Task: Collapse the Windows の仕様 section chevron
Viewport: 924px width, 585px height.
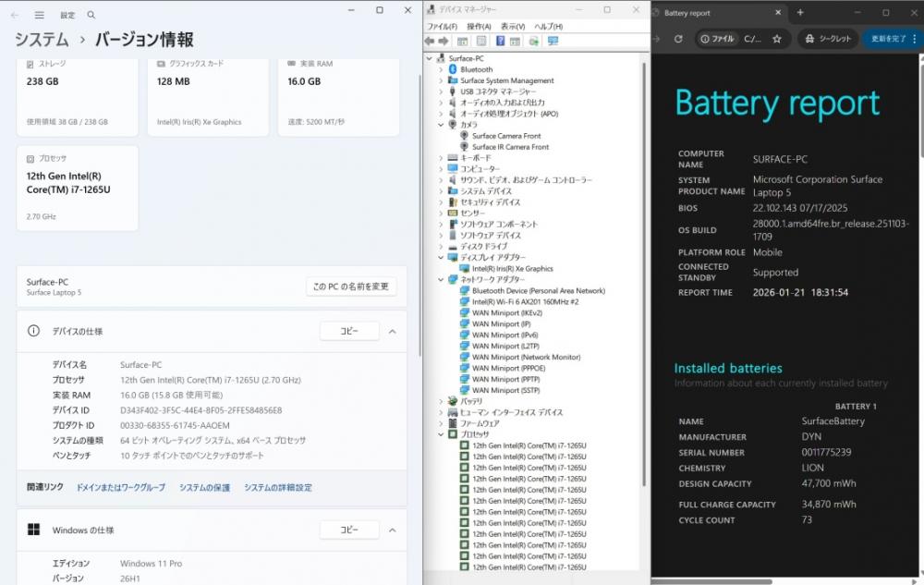Action: [x=392, y=530]
